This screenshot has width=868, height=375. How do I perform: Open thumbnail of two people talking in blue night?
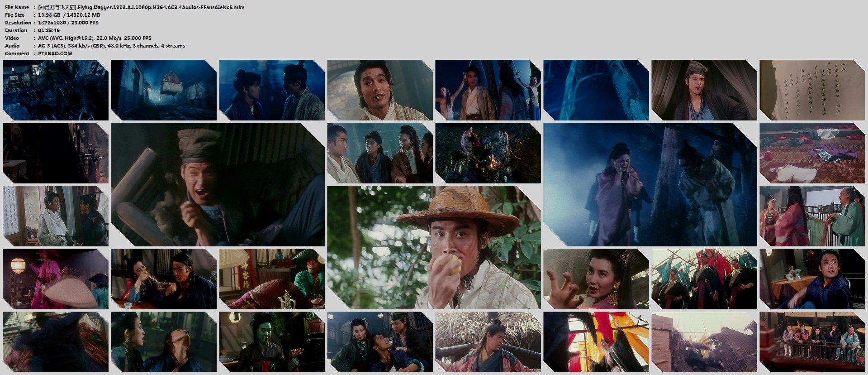coord(272,90)
